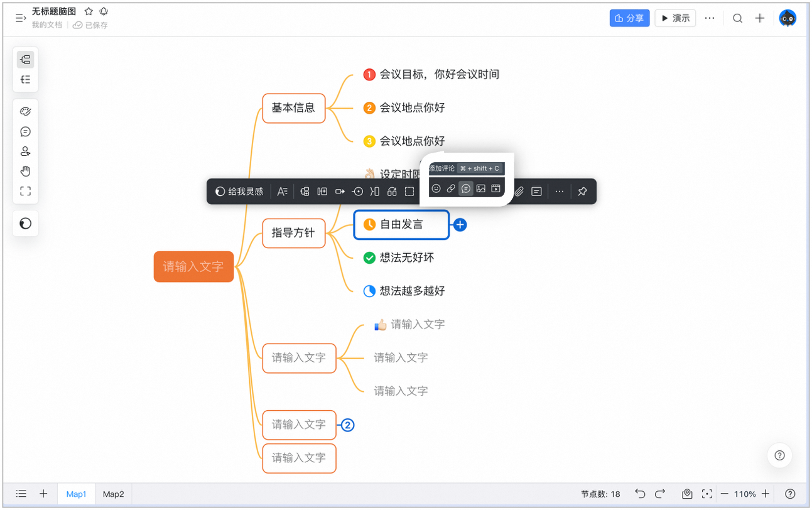The image size is (812, 510).
Task: Select the 想法无好坏 node
Action: pyautogui.click(x=406, y=258)
